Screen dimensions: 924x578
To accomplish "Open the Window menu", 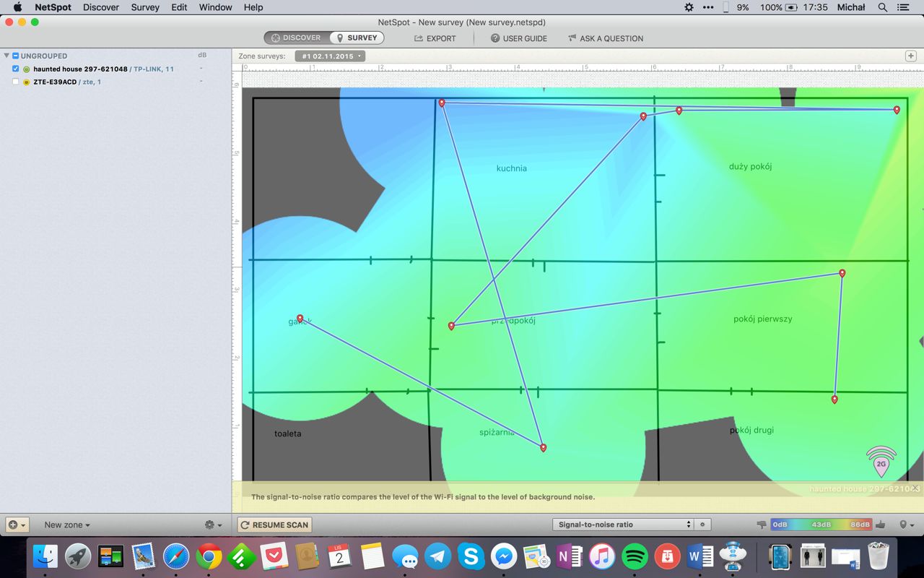I will pyautogui.click(x=215, y=7).
